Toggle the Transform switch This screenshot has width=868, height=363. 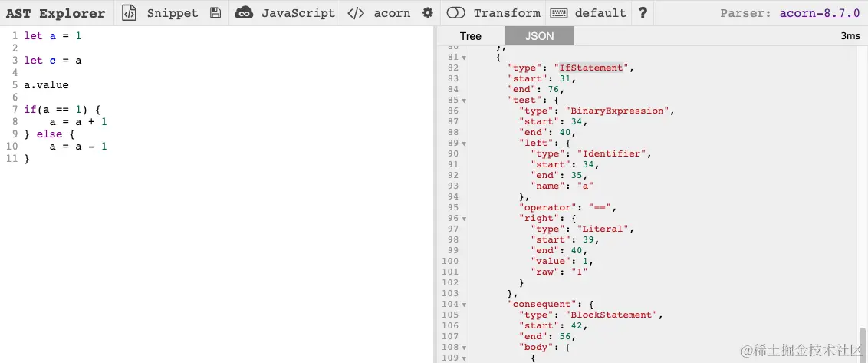click(455, 13)
